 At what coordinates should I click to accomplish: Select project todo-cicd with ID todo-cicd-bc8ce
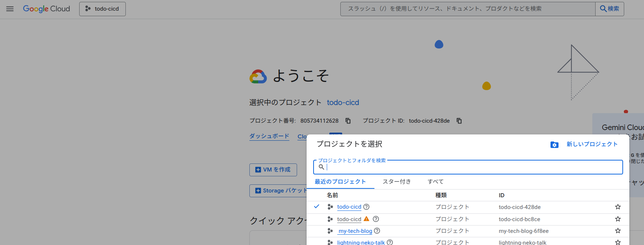click(349, 219)
